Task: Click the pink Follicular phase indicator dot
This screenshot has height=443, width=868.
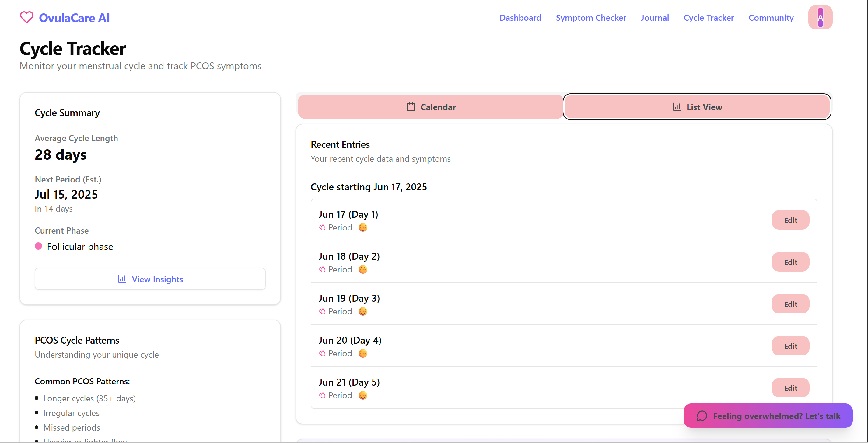Action: pos(38,246)
